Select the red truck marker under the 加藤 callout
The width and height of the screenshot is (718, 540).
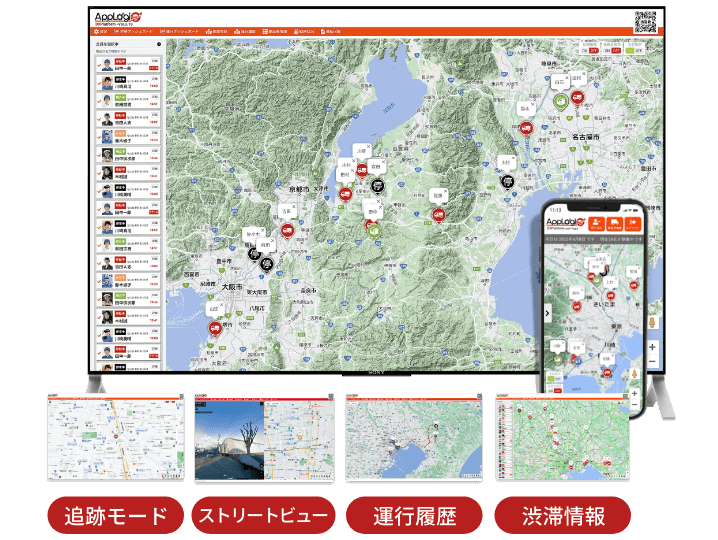click(439, 215)
